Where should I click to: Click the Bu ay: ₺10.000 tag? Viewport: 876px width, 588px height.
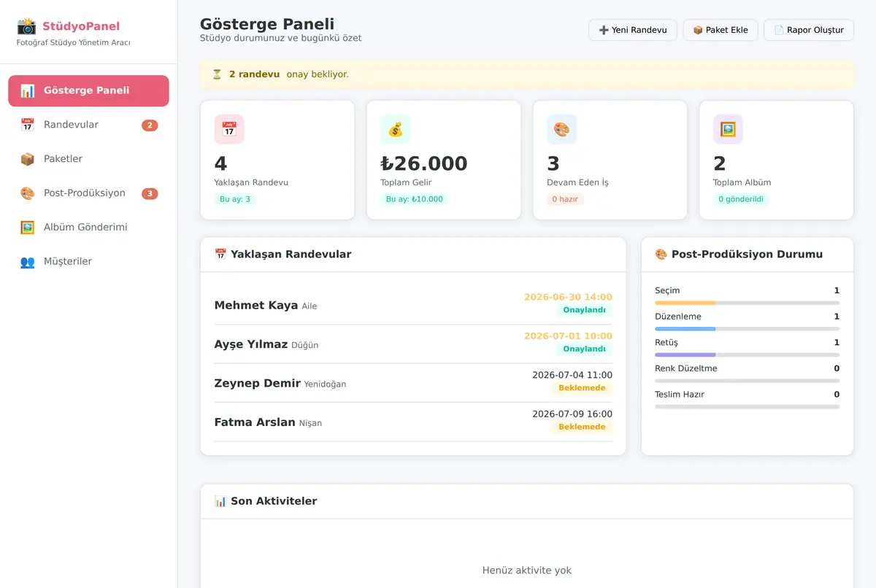(x=414, y=199)
